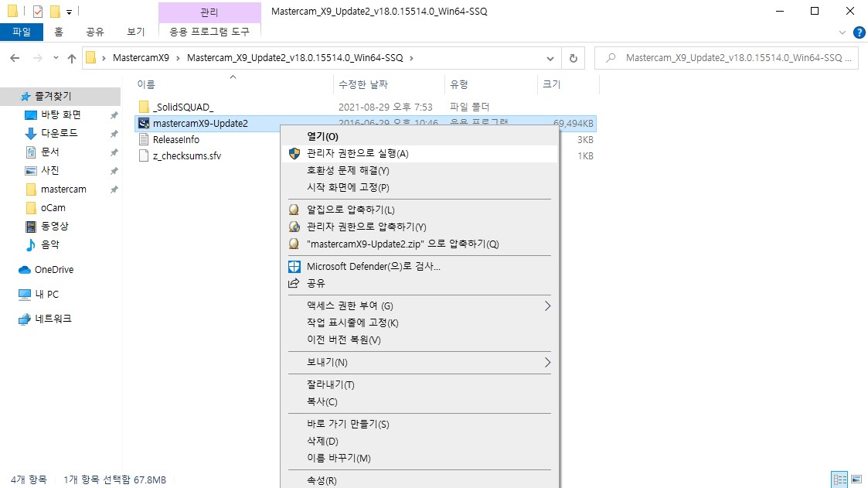Click the 다운로드 download arrow icon
Viewport: 868px width, 488px height.
pos(31,134)
